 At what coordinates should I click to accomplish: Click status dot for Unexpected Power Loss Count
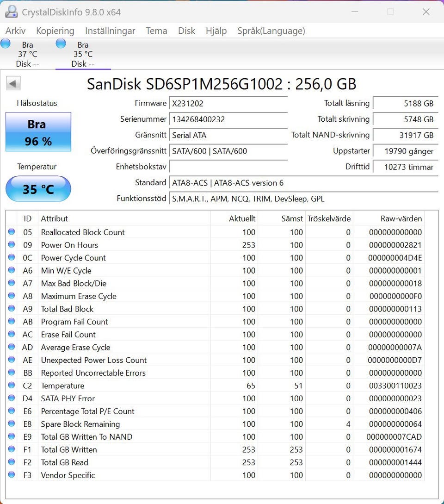(12, 359)
